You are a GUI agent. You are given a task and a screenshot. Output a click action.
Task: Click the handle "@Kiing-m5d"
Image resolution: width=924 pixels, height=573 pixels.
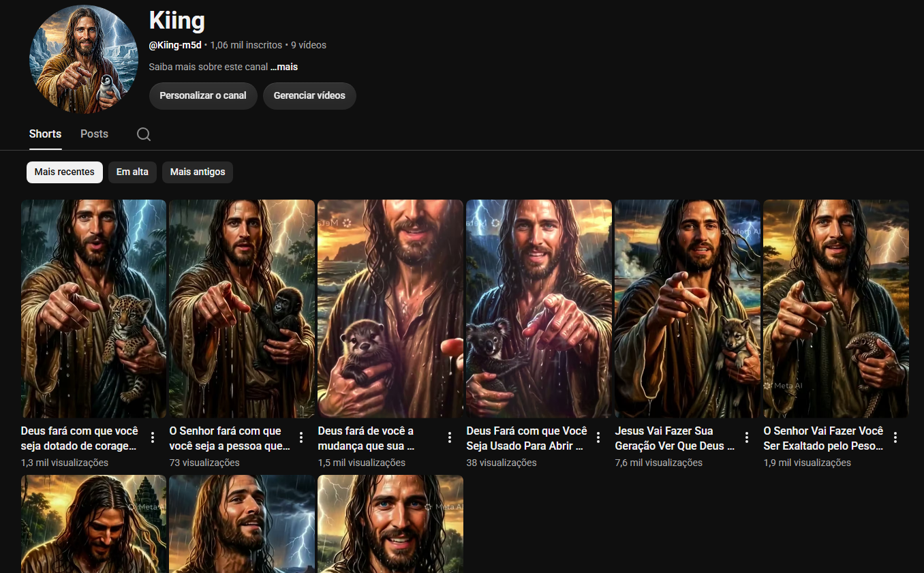coord(175,45)
